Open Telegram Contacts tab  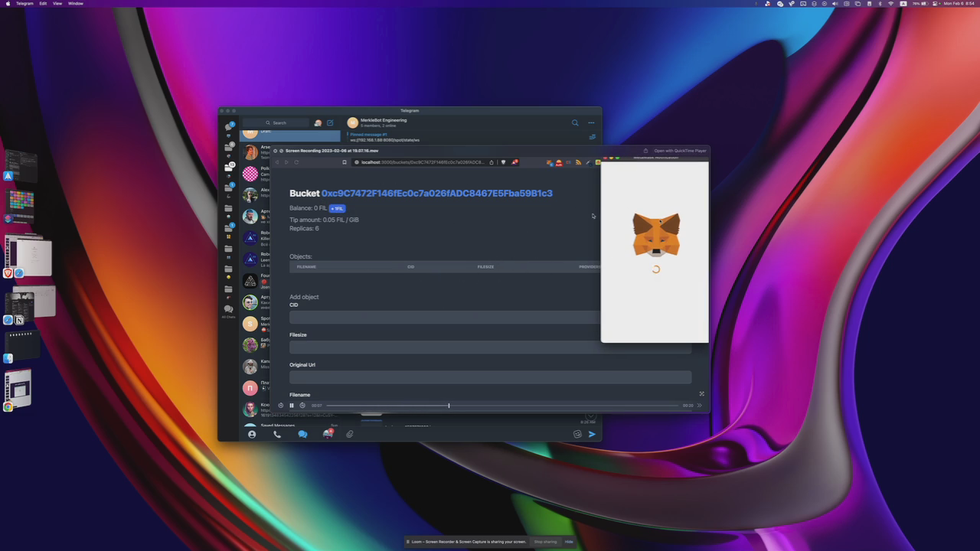click(252, 434)
